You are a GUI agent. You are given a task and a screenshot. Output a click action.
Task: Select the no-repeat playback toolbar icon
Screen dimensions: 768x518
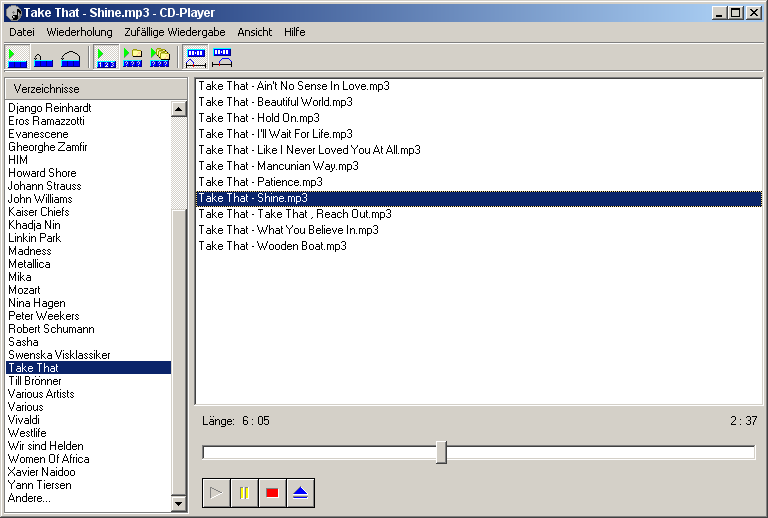coord(18,57)
